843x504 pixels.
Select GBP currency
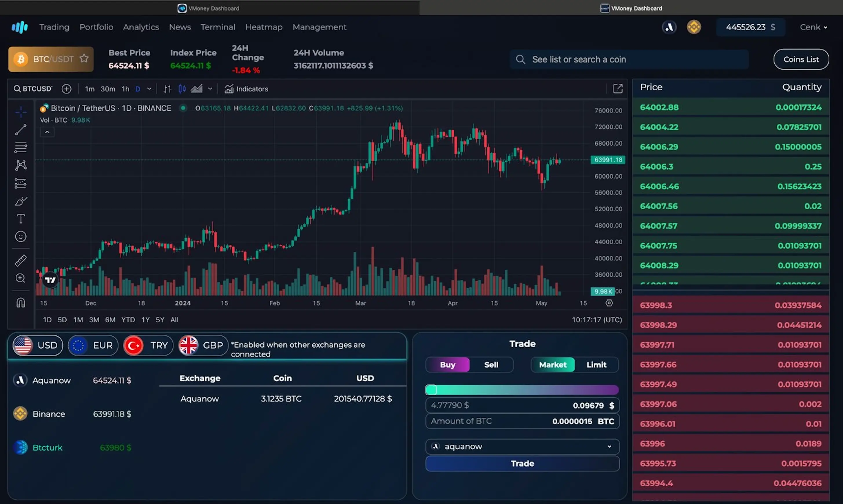pos(203,345)
